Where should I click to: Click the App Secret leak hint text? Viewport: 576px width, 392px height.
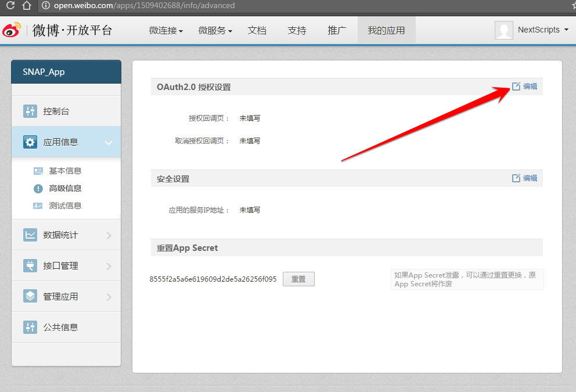[465, 279]
